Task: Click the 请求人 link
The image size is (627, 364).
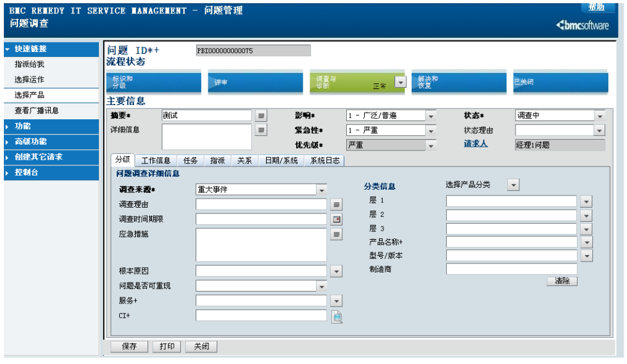Action: pyautogui.click(x=476, y=144)
